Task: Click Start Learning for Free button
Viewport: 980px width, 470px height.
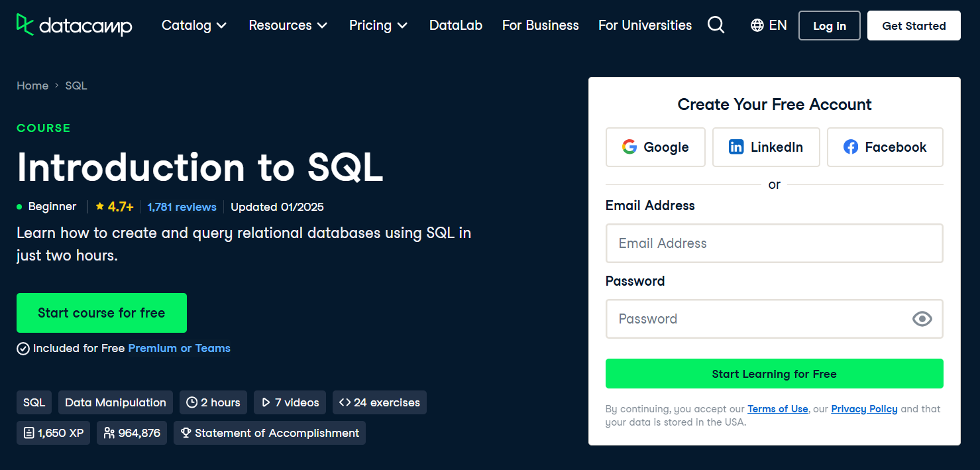Action: (774, 374)
